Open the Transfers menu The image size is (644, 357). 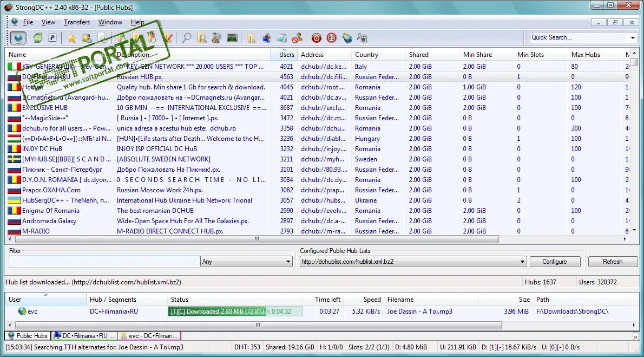click(x=76, y=22)
